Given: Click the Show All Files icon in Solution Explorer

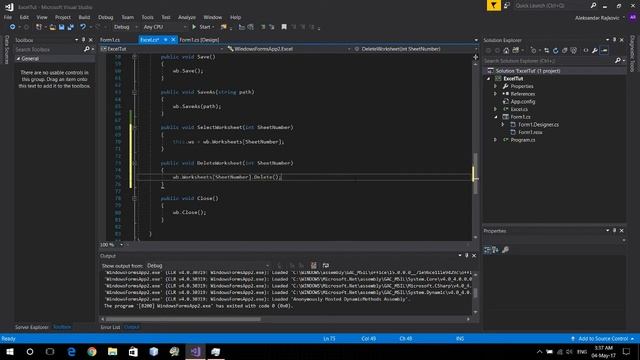Looking at the screenshot, I should (574, 51).
